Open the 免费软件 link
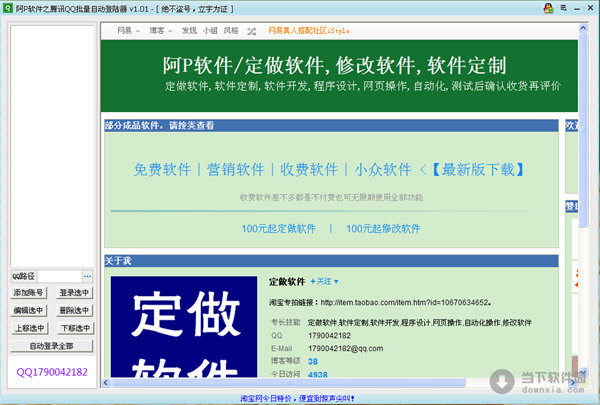600x405 pixels. (163, 169)
